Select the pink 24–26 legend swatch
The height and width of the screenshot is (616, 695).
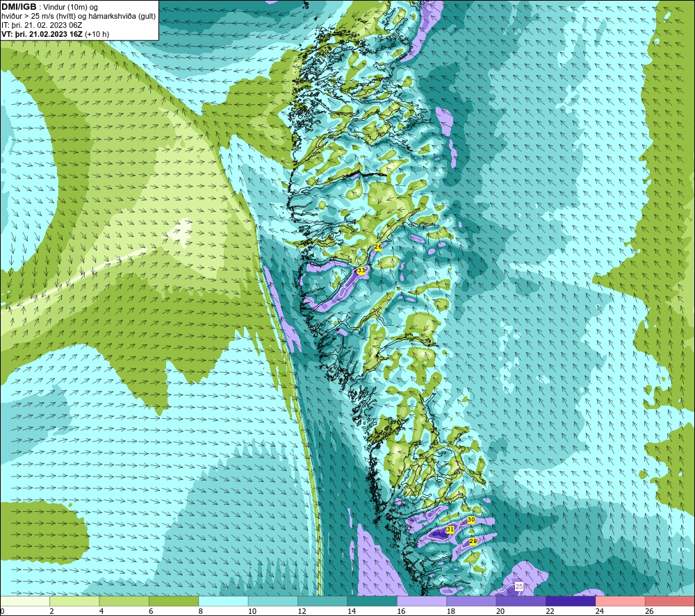[x=621, y=601]
